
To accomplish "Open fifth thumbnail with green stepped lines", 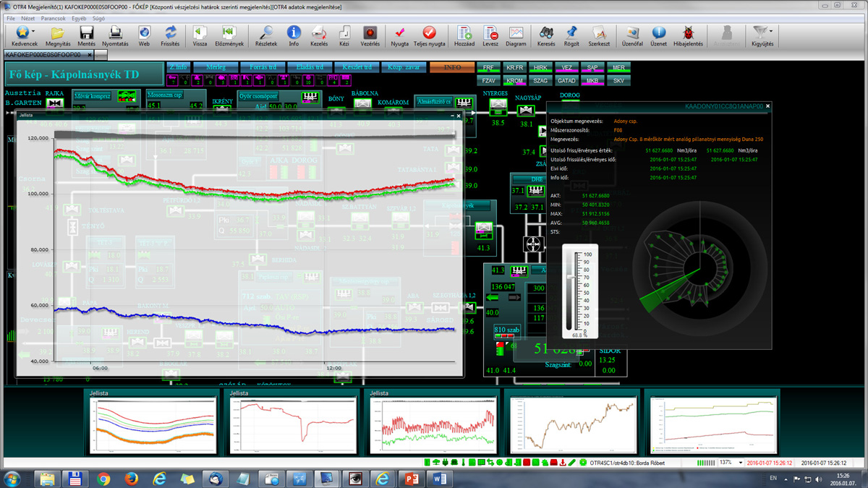I will click(x=714, y=424).
